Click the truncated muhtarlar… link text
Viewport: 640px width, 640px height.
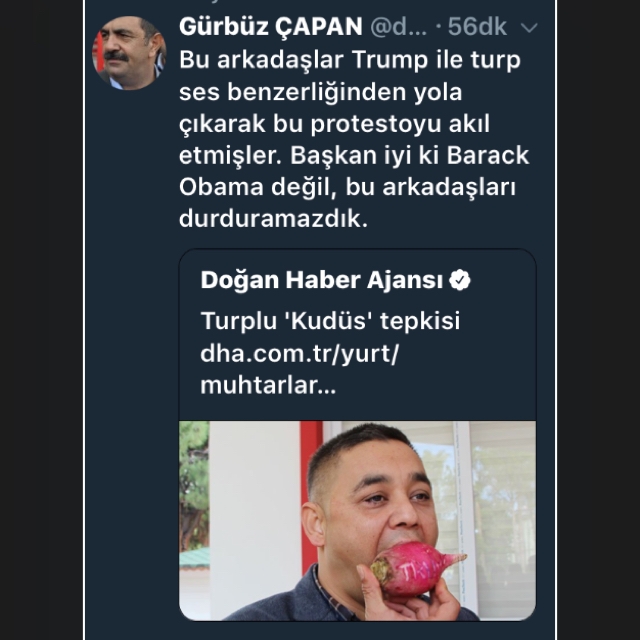click(268, 385)
